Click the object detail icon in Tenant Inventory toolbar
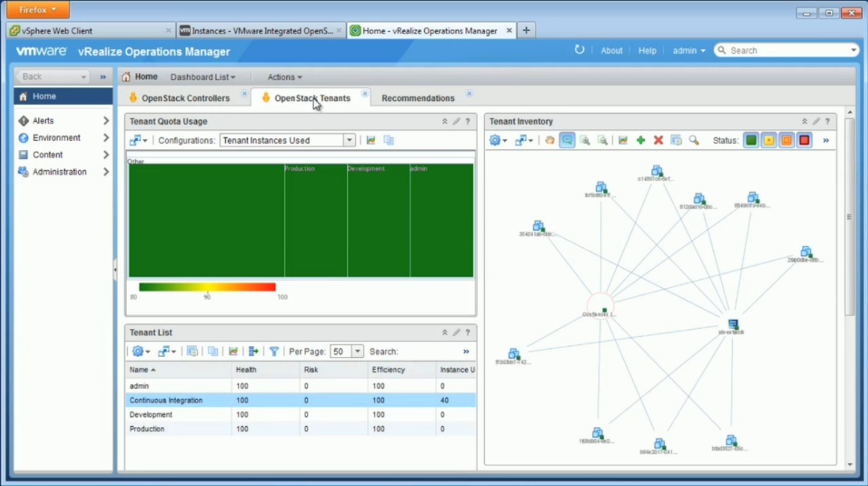The width and height of the screenshot is (868, 486). pos(676,141)
